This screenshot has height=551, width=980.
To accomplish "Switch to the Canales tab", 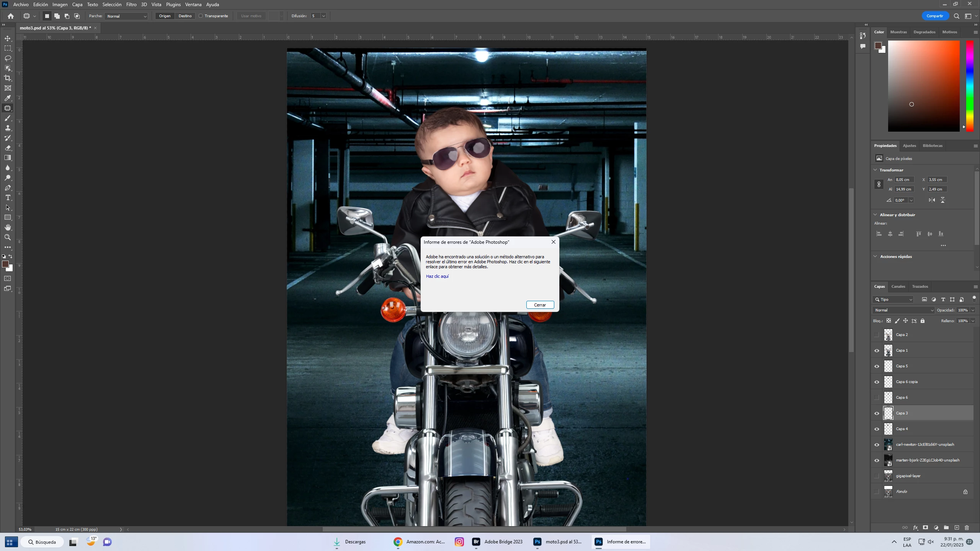I will pyautogui.click(x=898, y=286).
